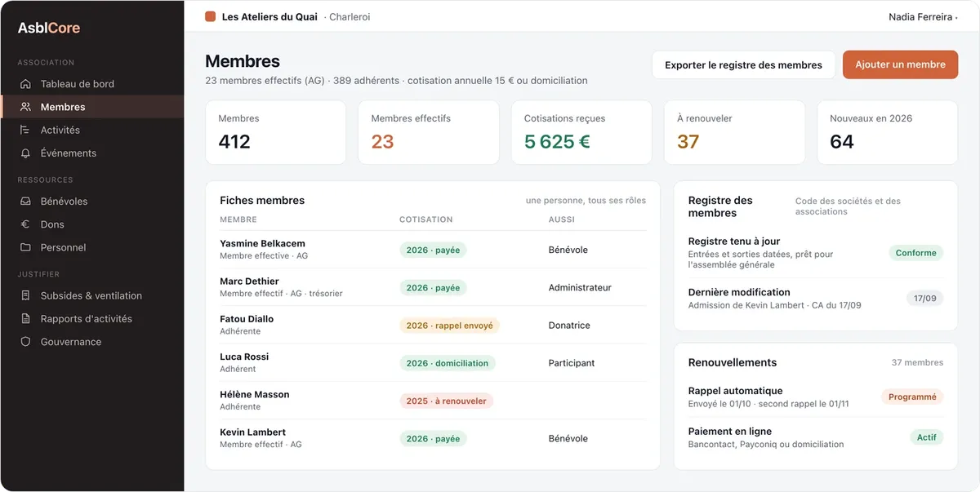
Task: Click the Membres 412 stat card
Action: (x=275, y=132)
